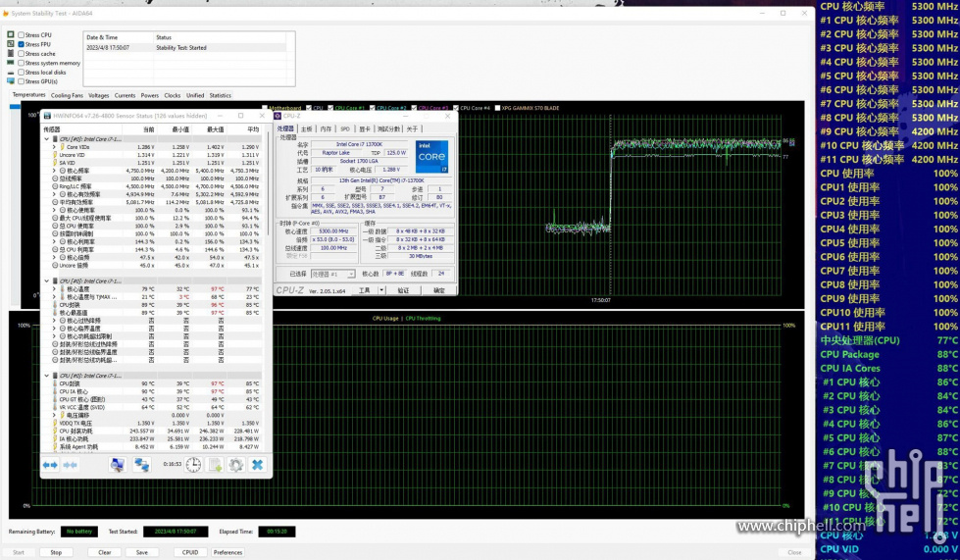This screenshot has width=960, height=560.
Task: Open the 内存 tab in CPU-Z
Action: pyautogui.click(x=326, y=128)
